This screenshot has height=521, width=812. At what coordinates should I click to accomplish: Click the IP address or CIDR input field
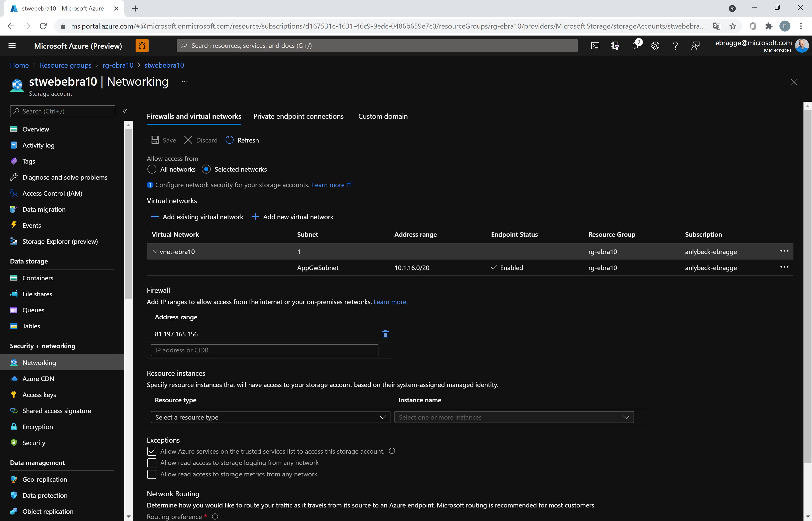click(x=264, y=350)
